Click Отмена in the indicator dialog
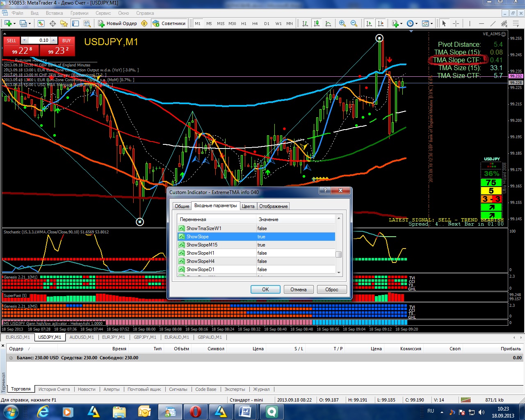The height and width of the screenshot is (420, 525). click(x=299, y=290)
